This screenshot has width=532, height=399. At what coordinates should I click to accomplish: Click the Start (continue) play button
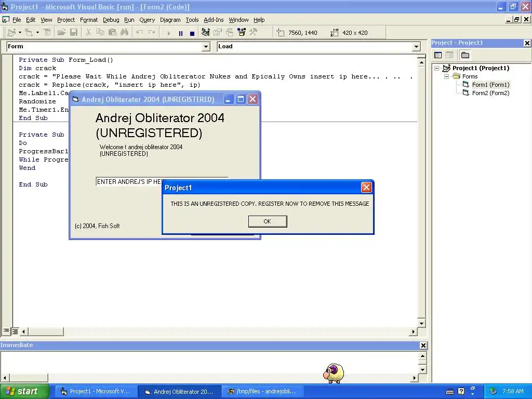coord(169,33)
